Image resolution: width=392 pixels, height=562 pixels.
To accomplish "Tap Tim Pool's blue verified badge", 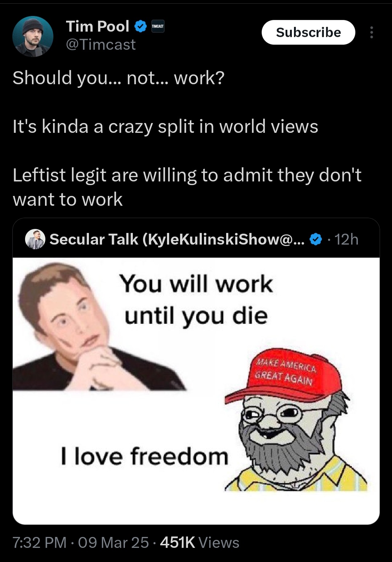I will [x=140, y=26].
